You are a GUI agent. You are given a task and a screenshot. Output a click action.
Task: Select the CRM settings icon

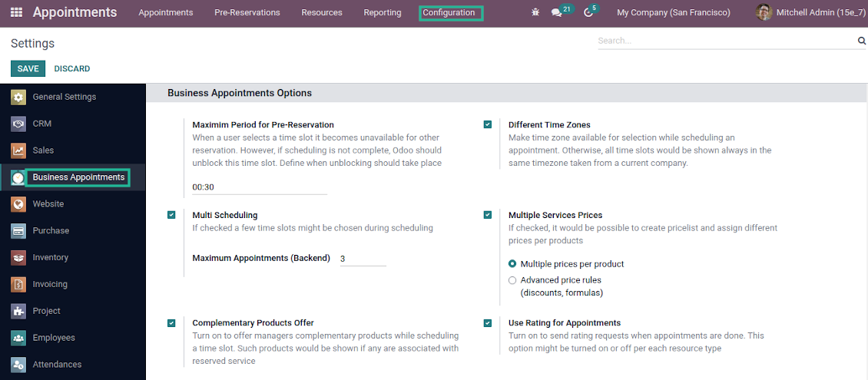coord(18,124)
